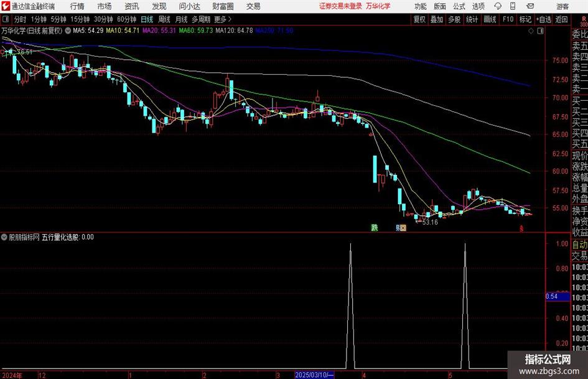Click the MA60: 59.73 label
The image size is (588, 379).
click(x=196, y=30)
